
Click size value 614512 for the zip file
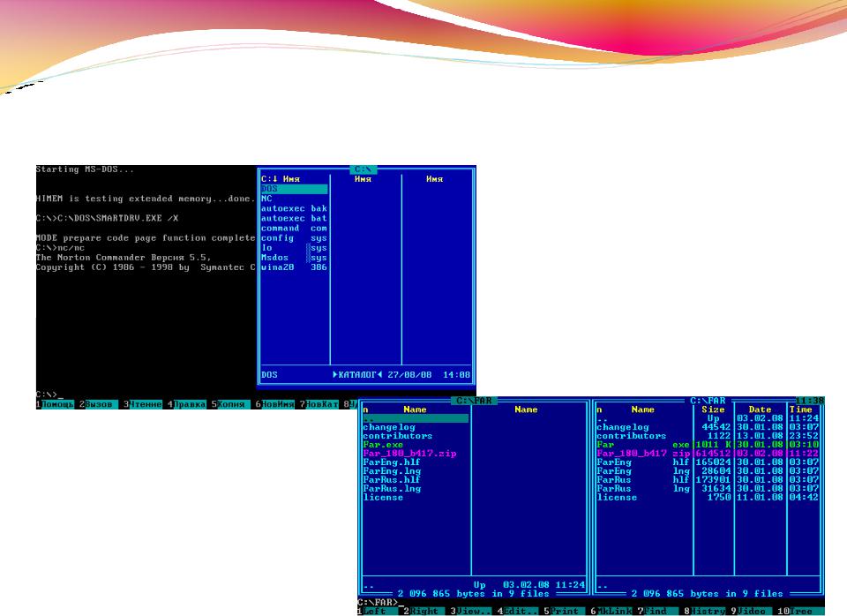(x=713, y=454)
